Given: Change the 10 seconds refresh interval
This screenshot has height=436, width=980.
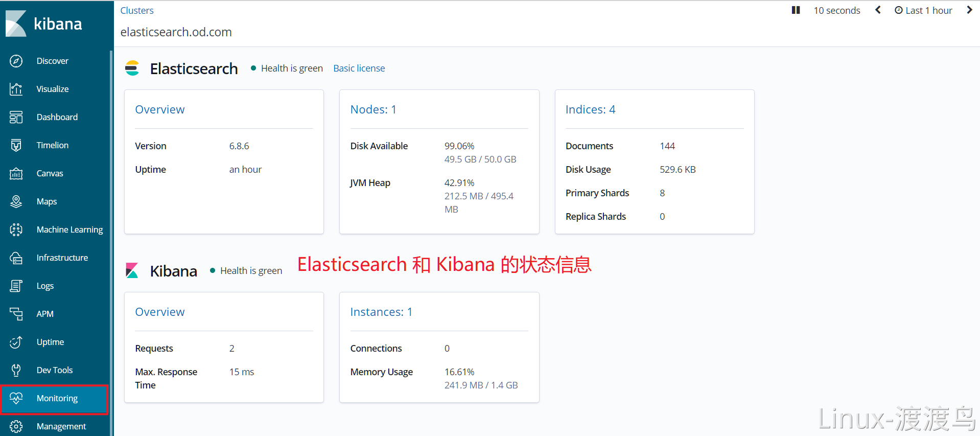Looking at the screenshot, I should pyautogui.click(x=837, y=10).
